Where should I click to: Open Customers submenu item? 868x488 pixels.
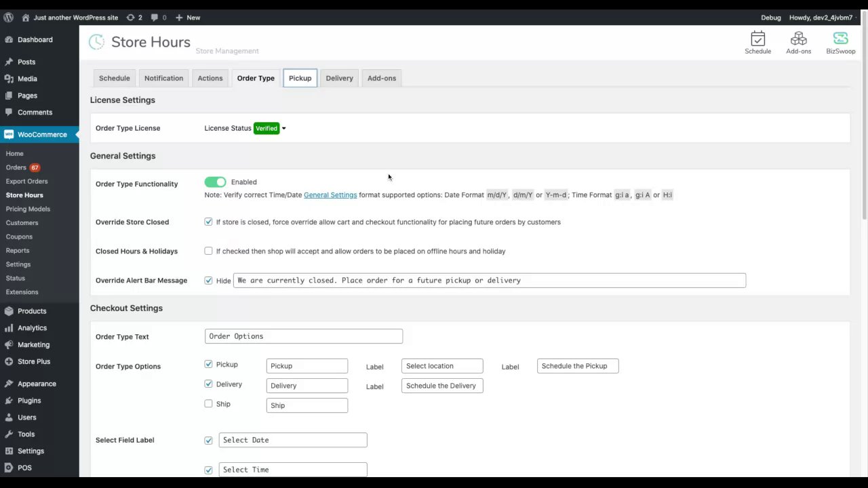click(22, 222)
